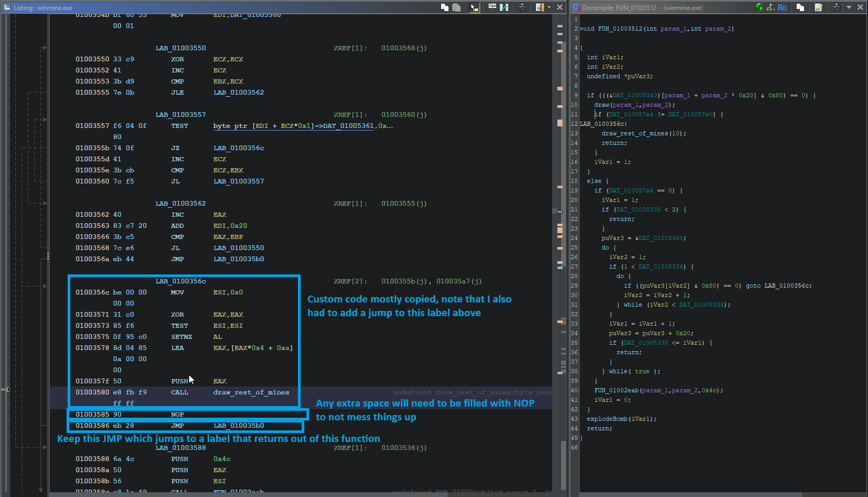Click the Edit Listing Fields icon
Screen dimensions: 868x497
(491, 7)
